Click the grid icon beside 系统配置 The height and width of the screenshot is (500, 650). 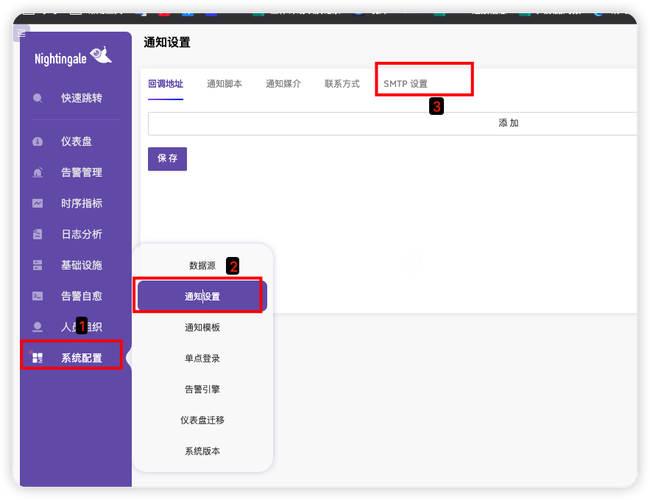(37, 358)
